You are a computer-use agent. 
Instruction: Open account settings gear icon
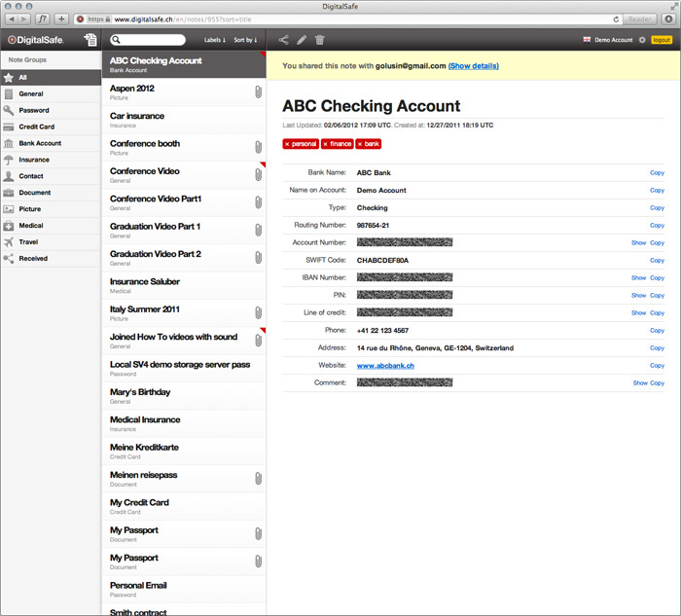click(642, 40)
